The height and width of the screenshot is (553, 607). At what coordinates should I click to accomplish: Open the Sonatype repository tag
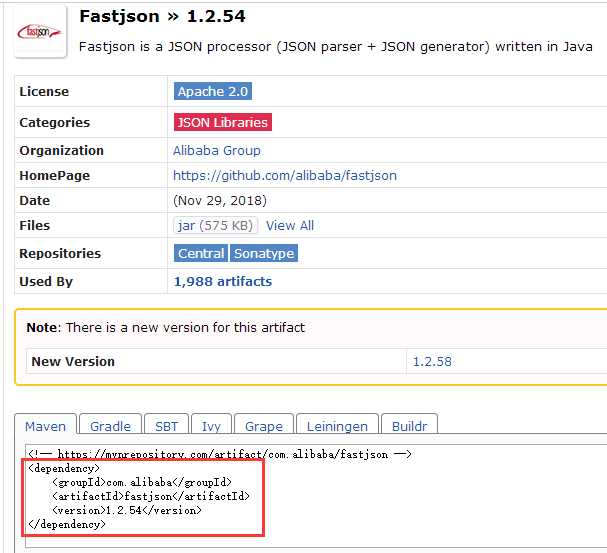click(264, 253)
